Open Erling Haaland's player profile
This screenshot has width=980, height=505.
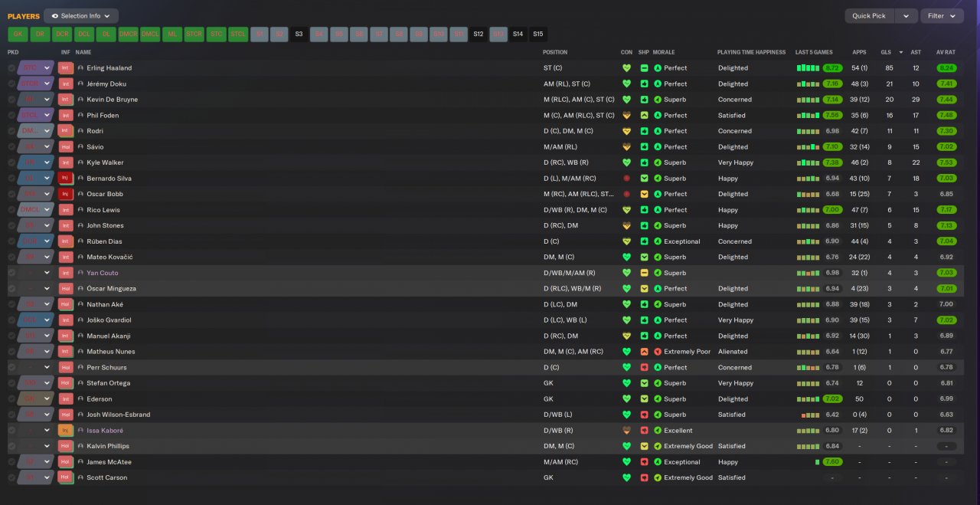pos(109,68)
